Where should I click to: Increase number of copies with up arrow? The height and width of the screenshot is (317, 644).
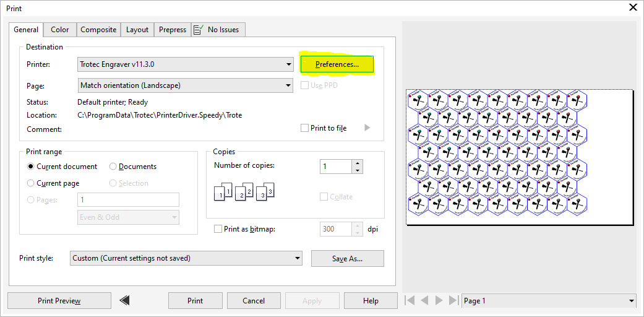coord(356,163)
